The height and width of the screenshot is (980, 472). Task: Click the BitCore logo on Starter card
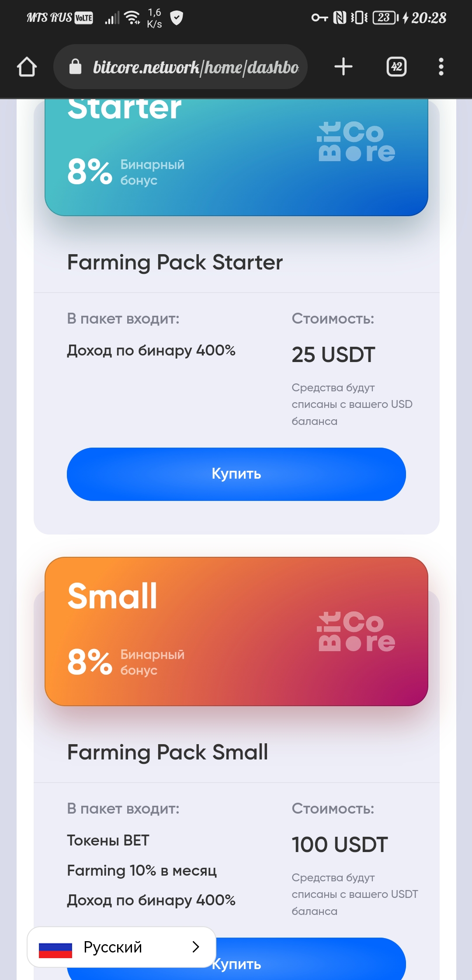point(356,141)
